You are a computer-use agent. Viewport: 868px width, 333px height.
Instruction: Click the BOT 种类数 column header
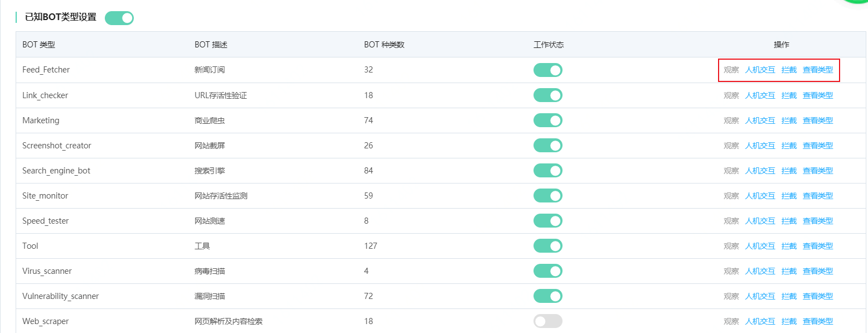pos(384,45)
